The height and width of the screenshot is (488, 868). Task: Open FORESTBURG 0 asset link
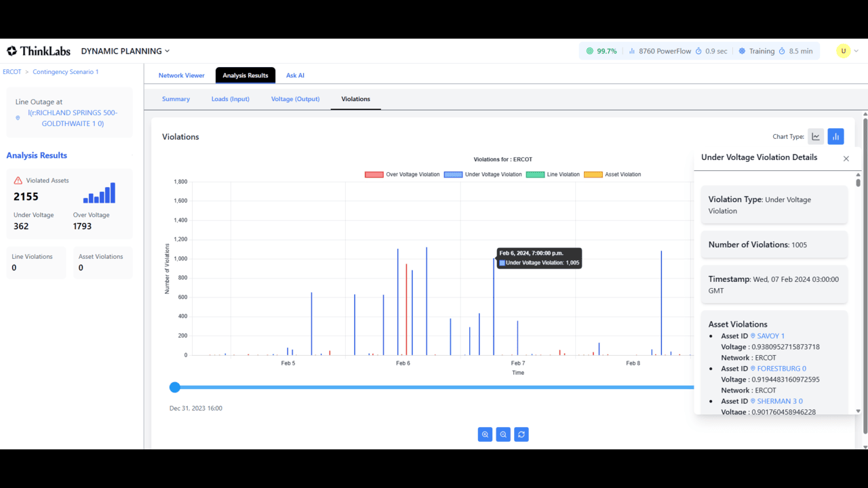coord(778,369)
